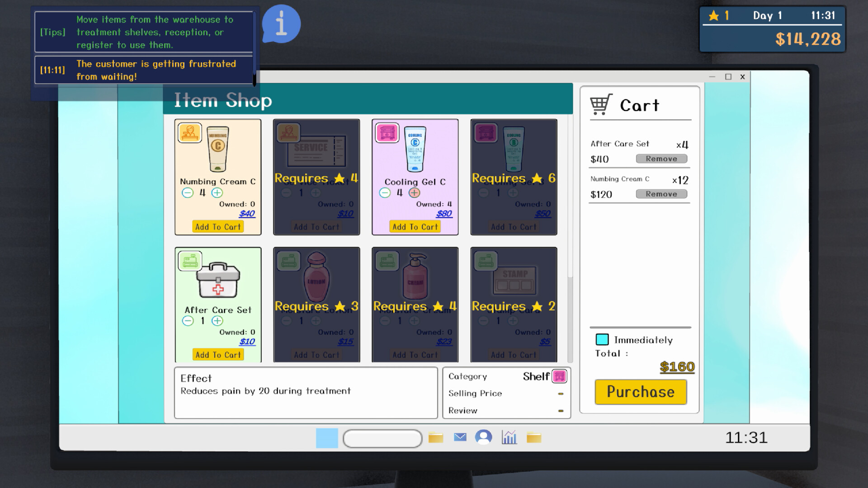Screen dimensions: 868x488
Task: Decrease Numbing Cream C quantity with the minus button
Action: point(187,192)
